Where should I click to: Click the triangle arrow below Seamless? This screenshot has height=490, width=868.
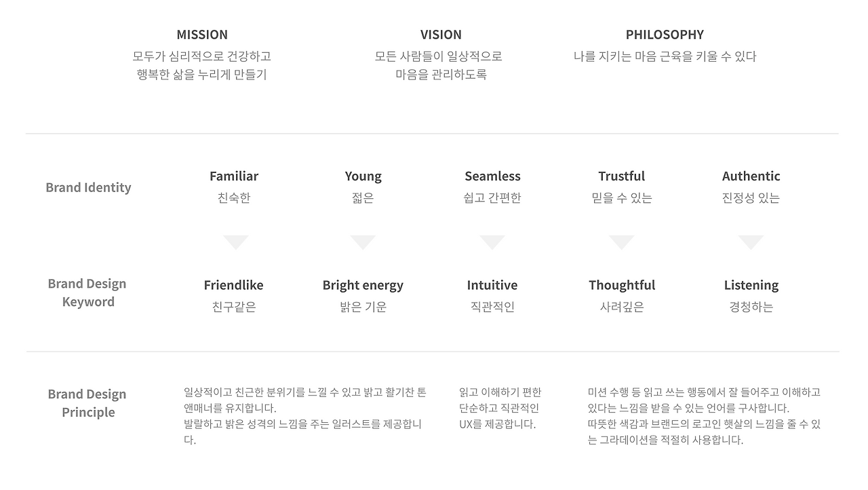[x=492, y=242]
